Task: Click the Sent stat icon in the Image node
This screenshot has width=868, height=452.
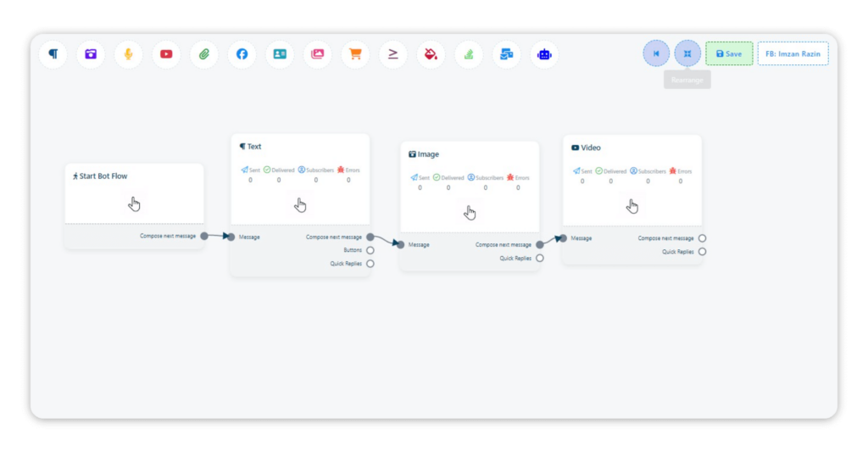Action: pos(414,177)
